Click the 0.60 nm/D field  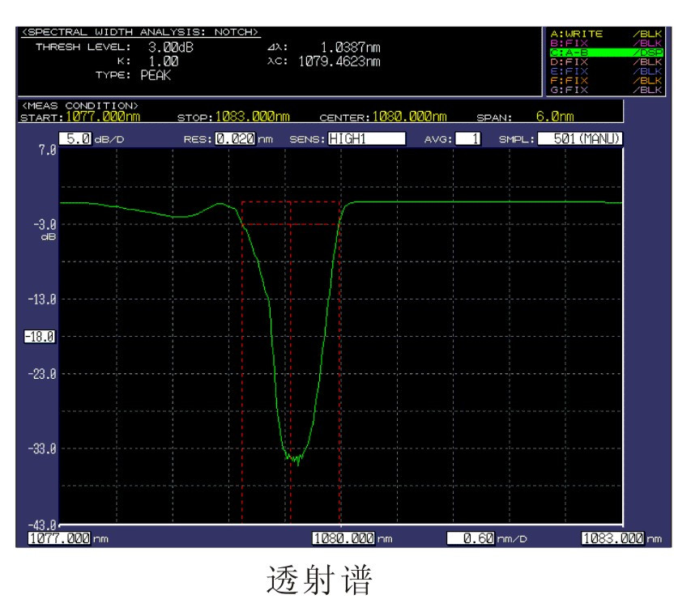coord(471,538)
